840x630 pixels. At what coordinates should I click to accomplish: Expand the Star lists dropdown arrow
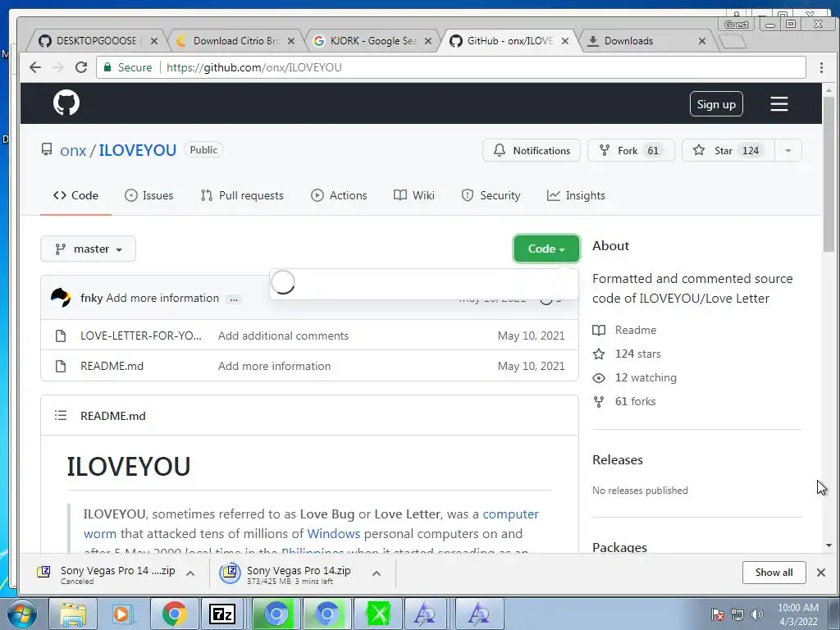pos(788,151)
